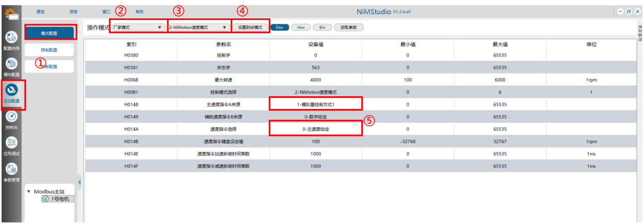Click the 设备值 column header
Screen dimensions: 644x224
tap(316, 44)
